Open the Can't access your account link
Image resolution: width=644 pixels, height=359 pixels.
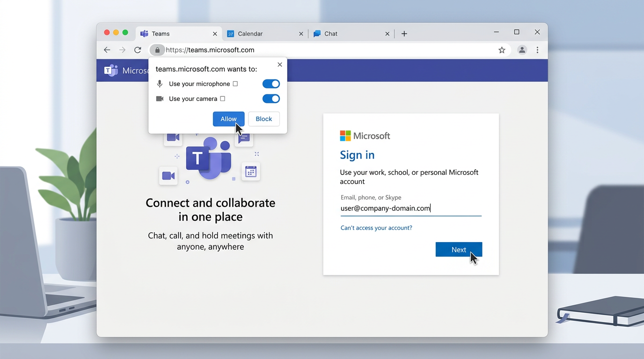tap(376, 228)
